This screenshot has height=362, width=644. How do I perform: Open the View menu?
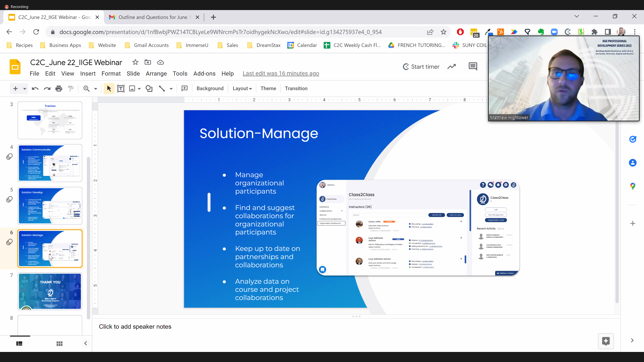click(68, 73)
